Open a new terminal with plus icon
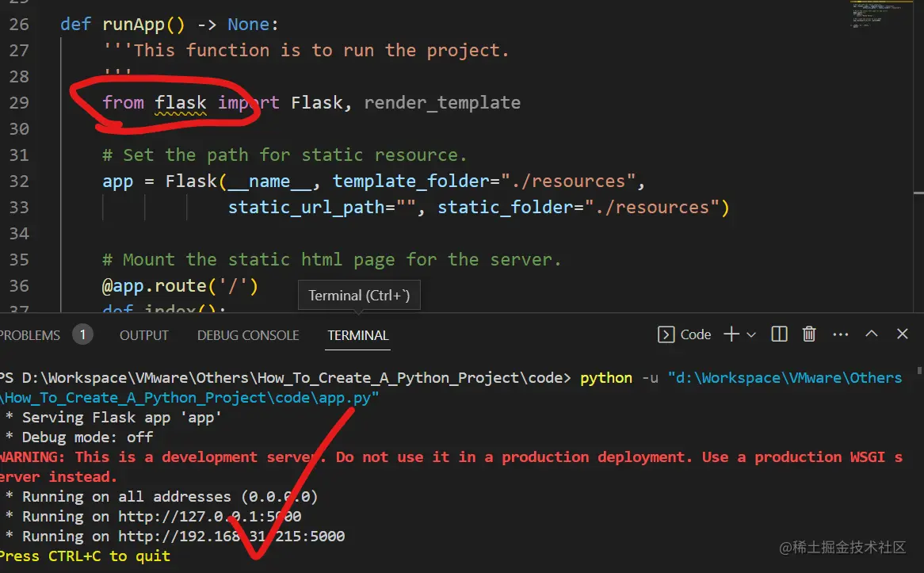The height and width of the screenshot is (573, 924). [x=731, y=334]
